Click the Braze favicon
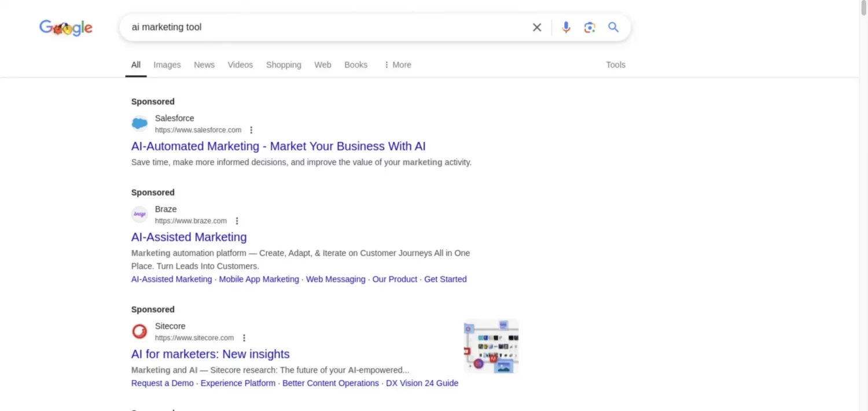The width and height of the screenshot is (868, 411). click(139, 215)
